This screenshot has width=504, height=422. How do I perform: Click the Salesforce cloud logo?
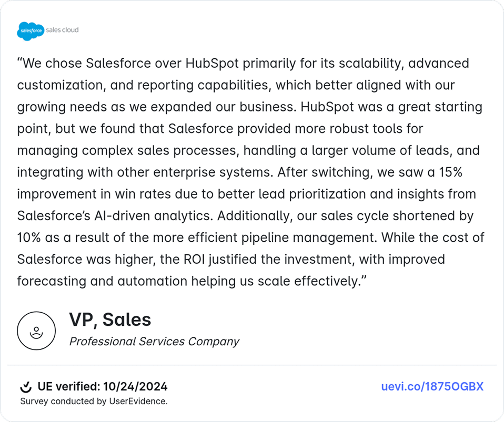click(31, 31)
